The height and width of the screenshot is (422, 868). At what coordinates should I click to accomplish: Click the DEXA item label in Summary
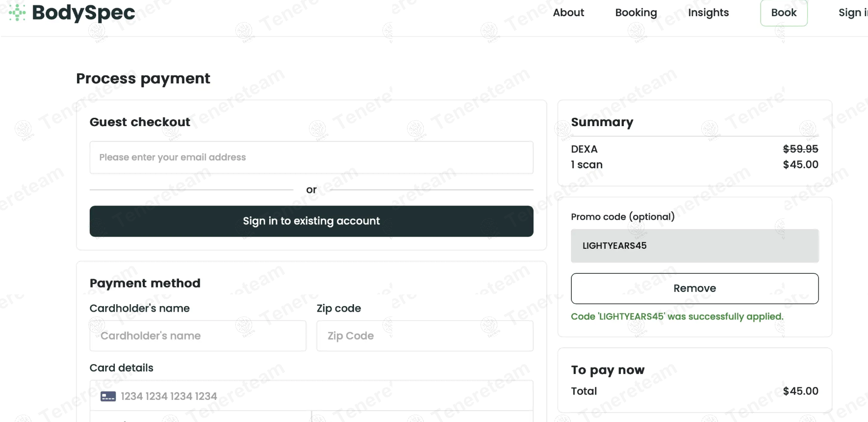click(584, 149)
